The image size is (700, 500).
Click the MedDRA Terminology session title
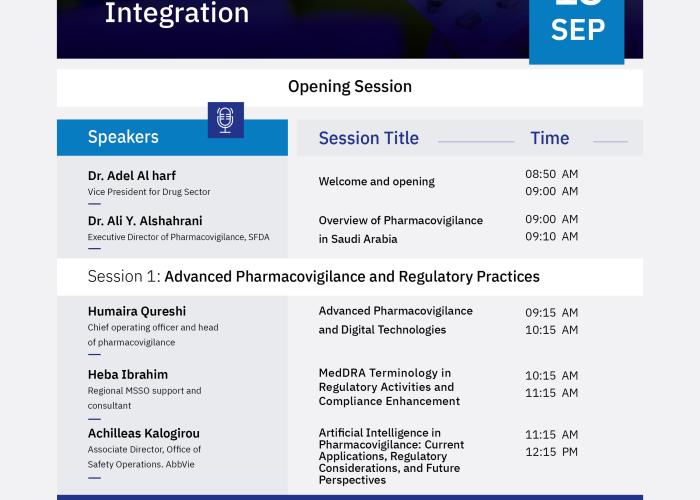pyautogui.click(x=389, y=387)
